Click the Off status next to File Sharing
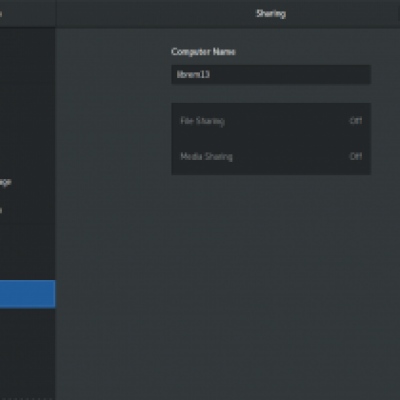 click(356, 121)
